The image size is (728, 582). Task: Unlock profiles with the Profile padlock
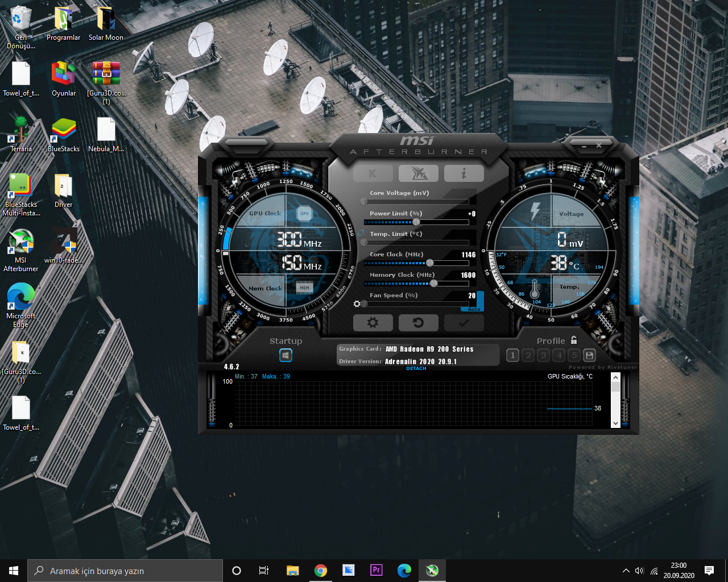point(573,340)
